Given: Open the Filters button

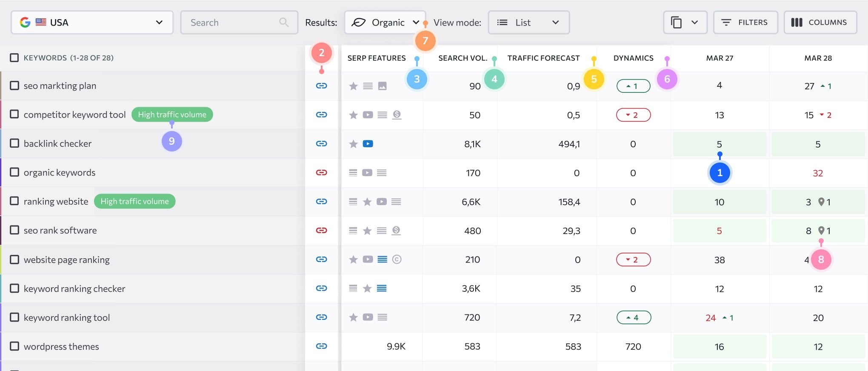Looking at the screenshot, I should (745, 22).
